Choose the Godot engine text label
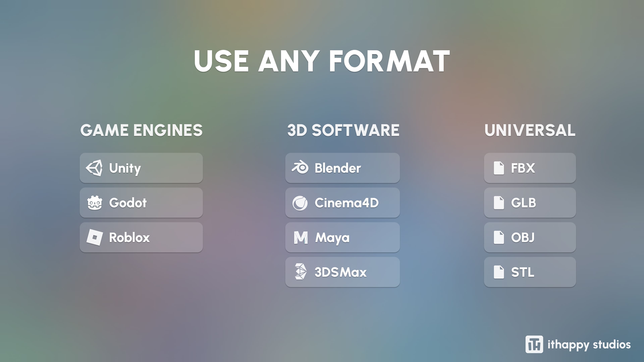The height and width of the screenshot is (362, 644). point(128,203)
